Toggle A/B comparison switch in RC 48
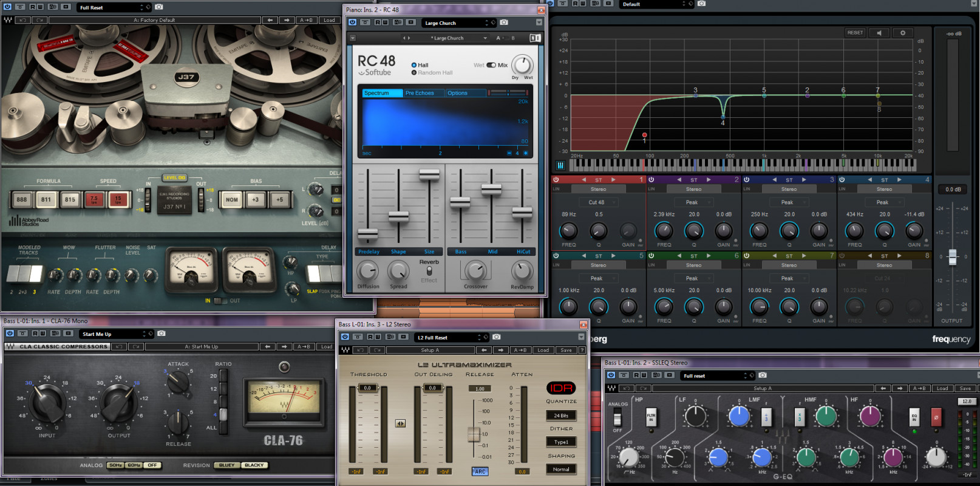The image size is (980, 486). pyautogui.click(x=505, y=38)
